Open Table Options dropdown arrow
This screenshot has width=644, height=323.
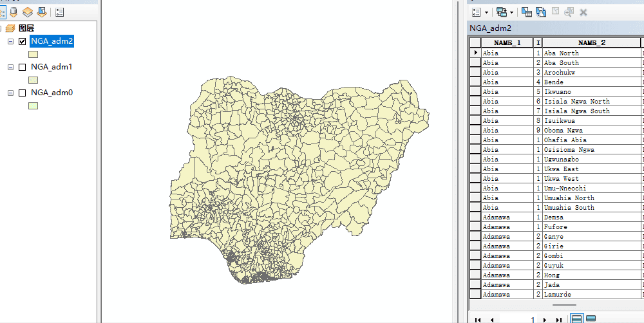point(487,13)
